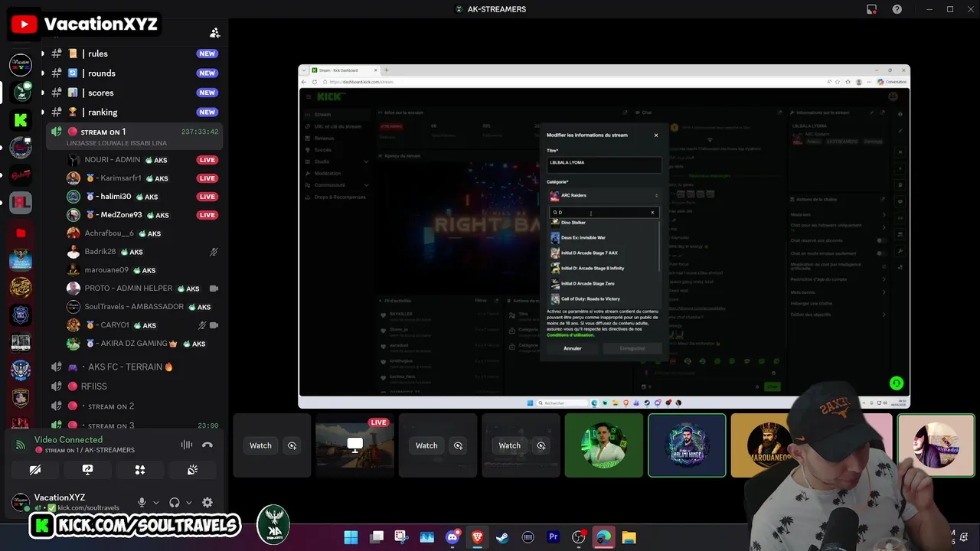Viewport: 980px width, 551px height.
Task: Click the LIVE badge next to NOURI - ADMIN
Action: point(207,160)
